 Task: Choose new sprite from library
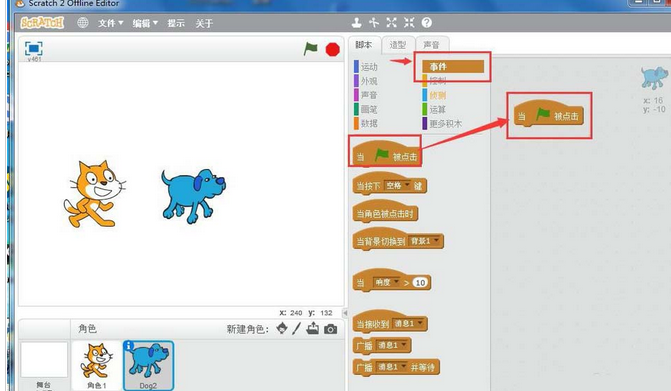point(282,329)
